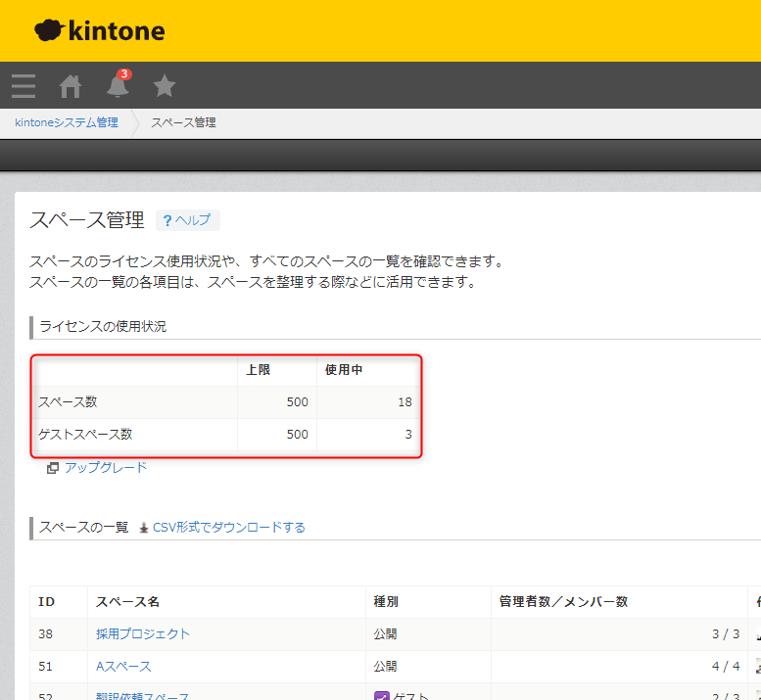Click the ゲストスペース数 license row
Viewport: 761px width, 700px height.
coord(85,435)
